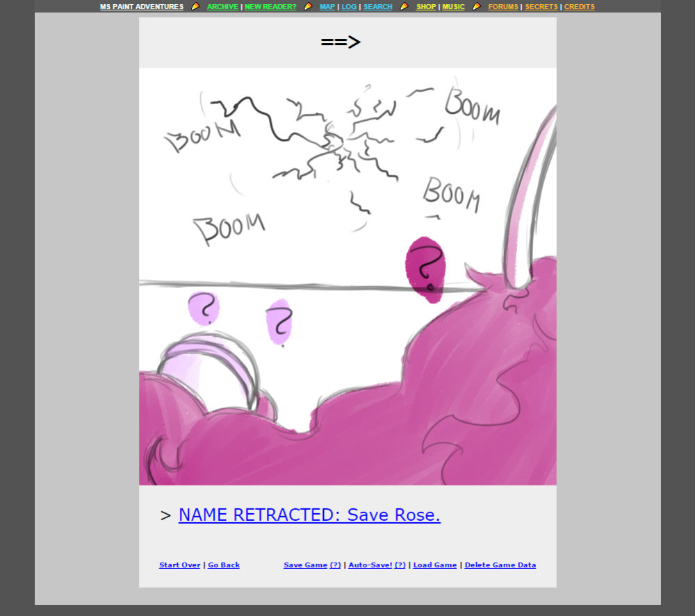
Task: Open the Secrets link
Action: tap(541, 7)
